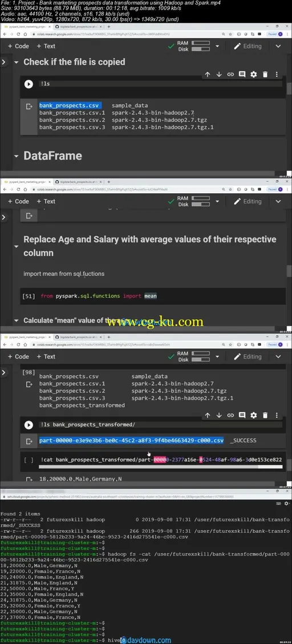Add a Text cell in the Replace Age and Salary frame
Image resolution: width=292 pixels, height=644 pixels.
tap(46, 201)
